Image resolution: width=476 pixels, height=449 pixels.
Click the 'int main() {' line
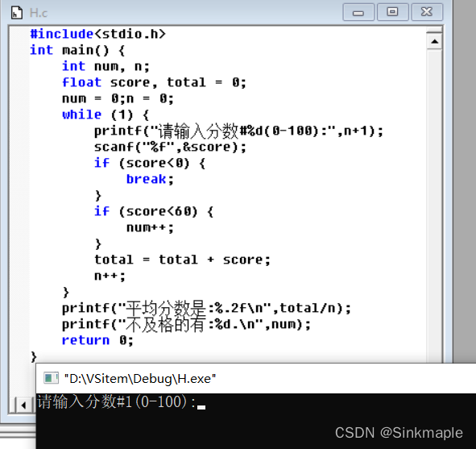[x=77, y=50]
